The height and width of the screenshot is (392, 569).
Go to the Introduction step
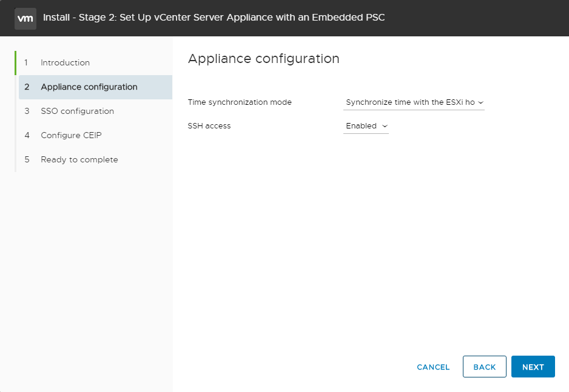tap(65, 63)
